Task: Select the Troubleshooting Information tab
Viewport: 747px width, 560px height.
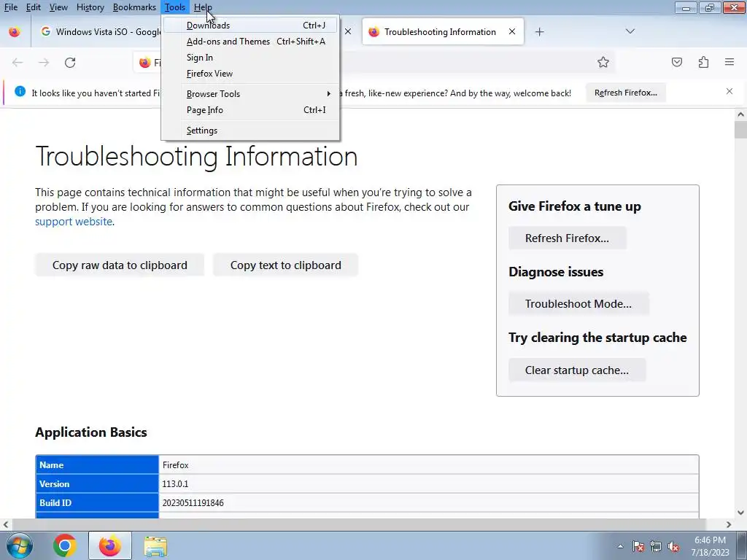Action: [x=443, y=32]
